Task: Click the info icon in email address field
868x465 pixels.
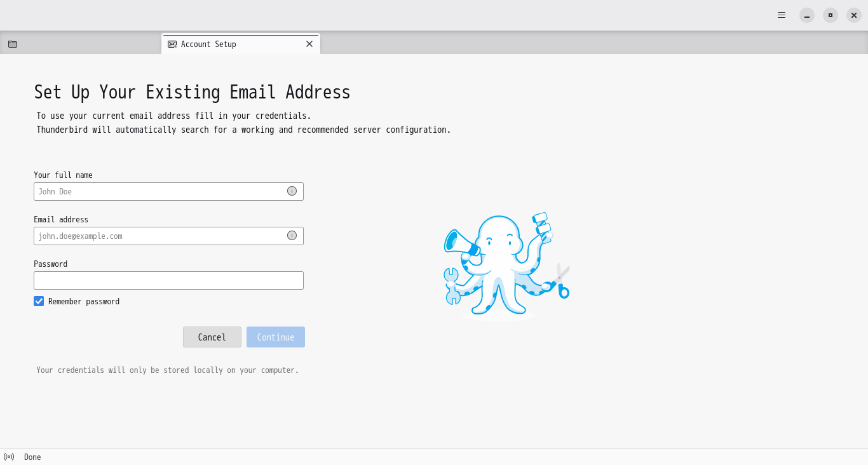Action: (292, 236)
